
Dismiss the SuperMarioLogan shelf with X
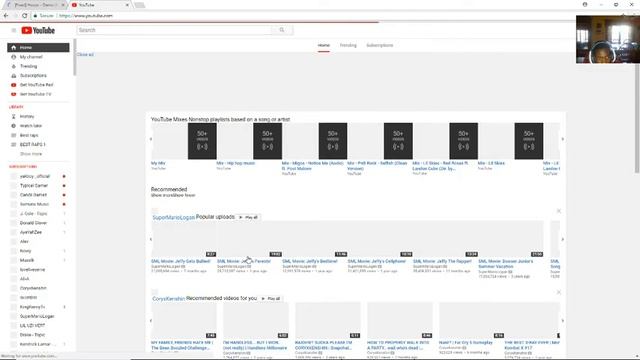point(559,211)
